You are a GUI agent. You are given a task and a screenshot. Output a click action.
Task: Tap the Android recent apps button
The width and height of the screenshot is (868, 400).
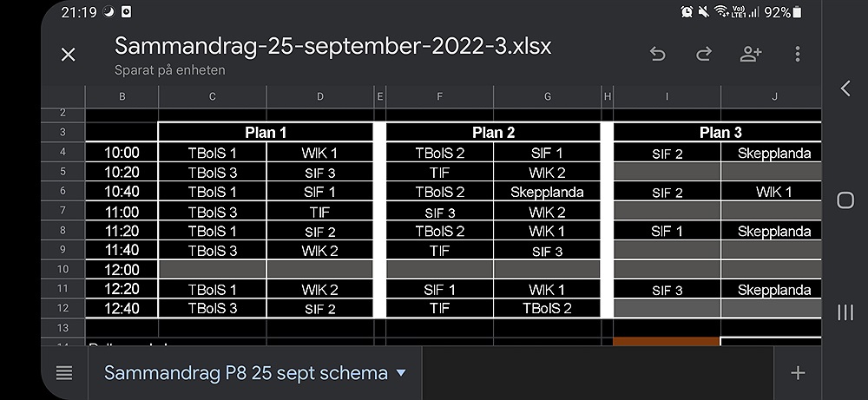pos(845,312)
